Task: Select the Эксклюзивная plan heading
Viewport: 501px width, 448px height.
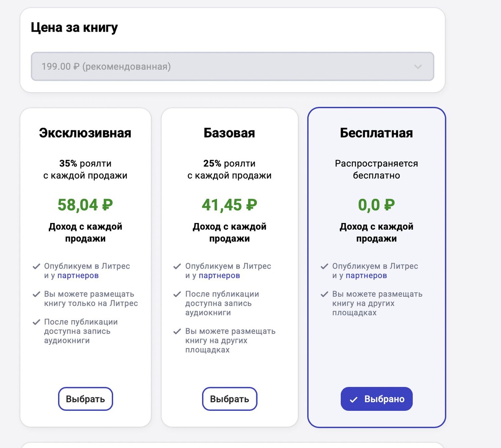Action: tap(85, 133)
